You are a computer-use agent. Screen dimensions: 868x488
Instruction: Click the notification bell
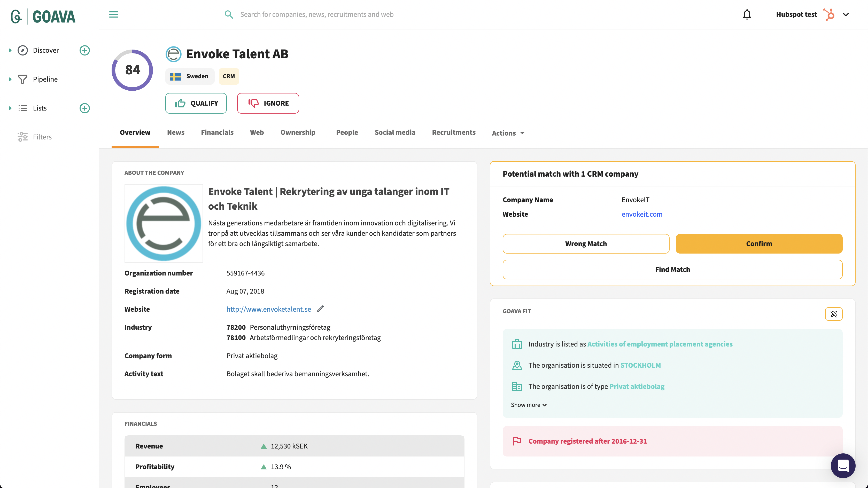point(747,14)
